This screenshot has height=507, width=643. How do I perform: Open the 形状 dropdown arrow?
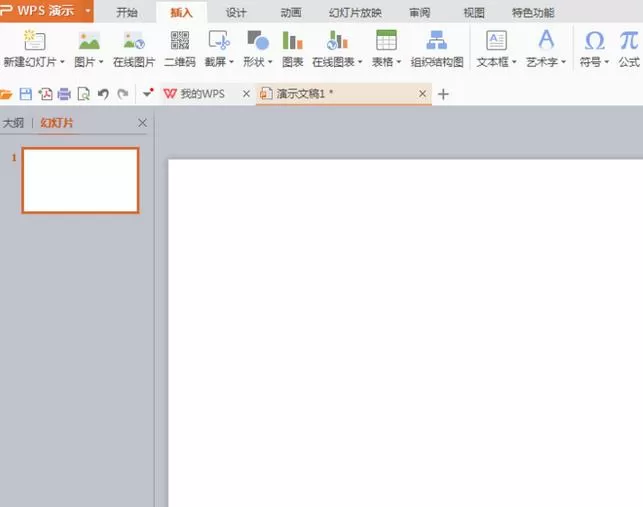click(x=270, y=62)
